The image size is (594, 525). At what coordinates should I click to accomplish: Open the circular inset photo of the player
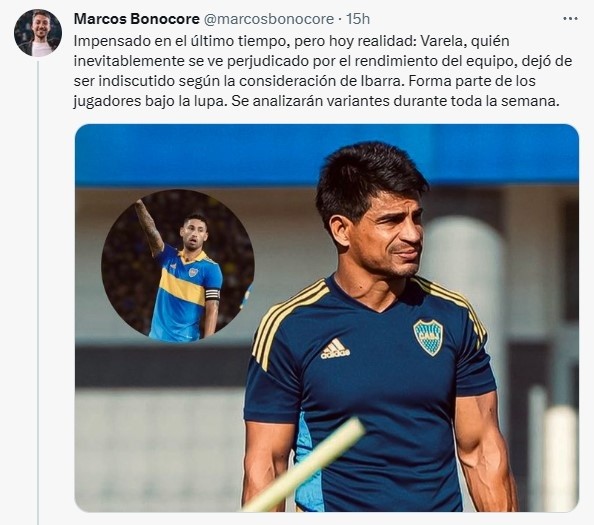(x=178, y=265)
